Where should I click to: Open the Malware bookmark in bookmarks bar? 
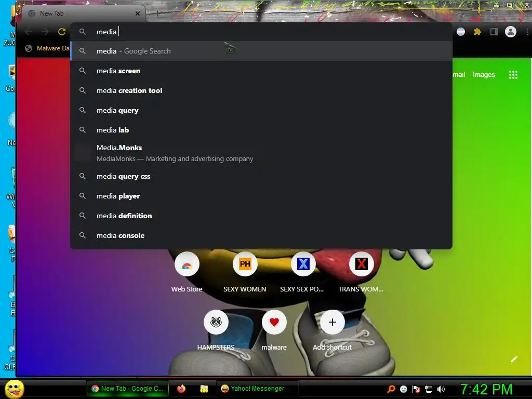(x=47, y=48)
